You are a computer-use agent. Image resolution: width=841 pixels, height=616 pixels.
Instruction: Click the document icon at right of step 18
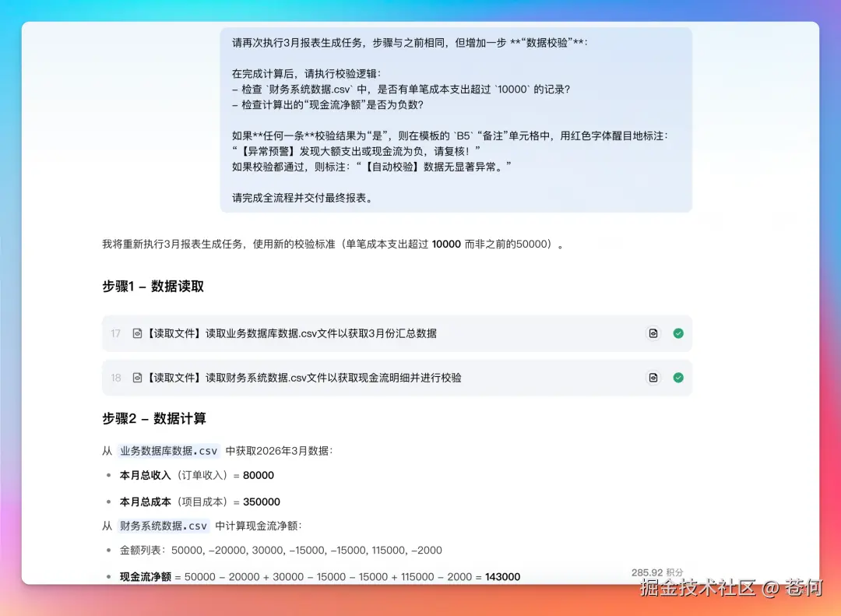pos(653,378)
